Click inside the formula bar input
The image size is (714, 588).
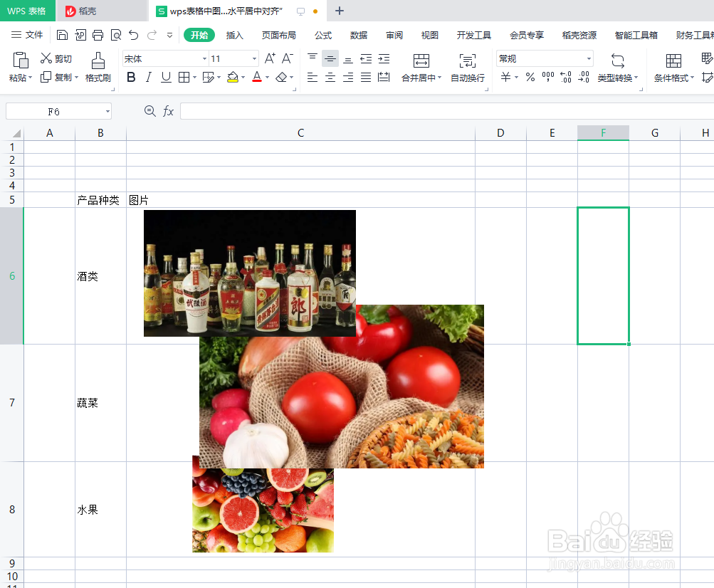click(x=446, y=111)
